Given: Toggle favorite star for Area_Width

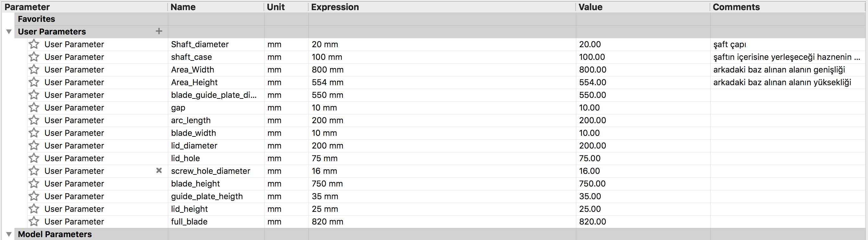Looking at the screenshot, I should click(x=34, y=70).
